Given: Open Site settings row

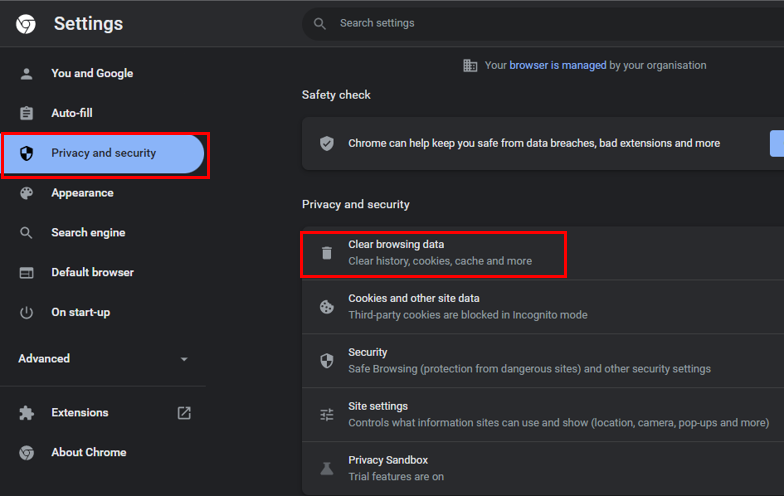Looking at the screenshot, I should pos(543,415).
